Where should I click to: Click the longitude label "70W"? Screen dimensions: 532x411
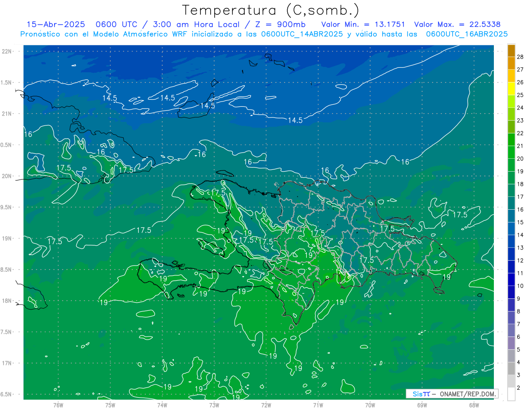(x=370, y=405)
